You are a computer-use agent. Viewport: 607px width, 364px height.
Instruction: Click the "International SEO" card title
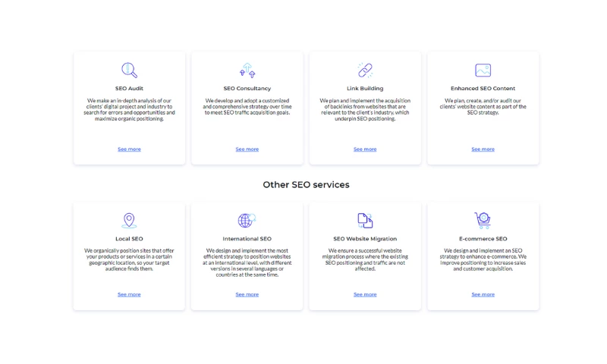247,239
